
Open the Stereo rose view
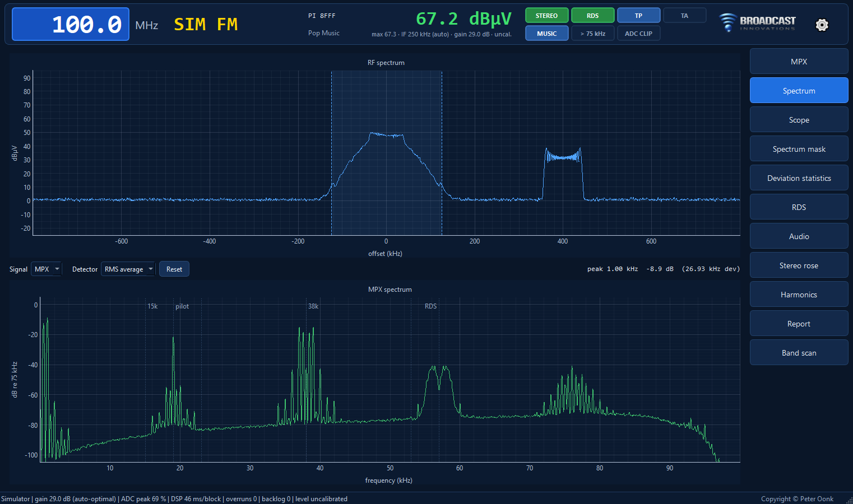[x=799, y=265]
